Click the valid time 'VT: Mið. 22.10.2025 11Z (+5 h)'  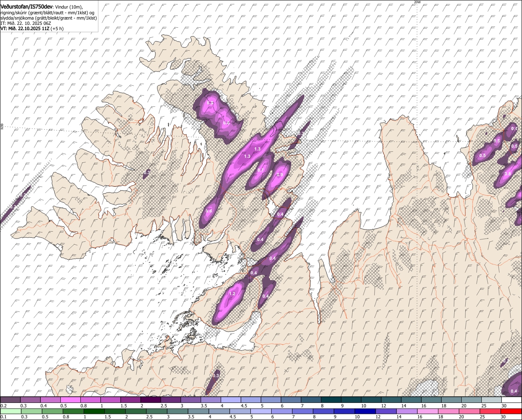pos(32,29)
